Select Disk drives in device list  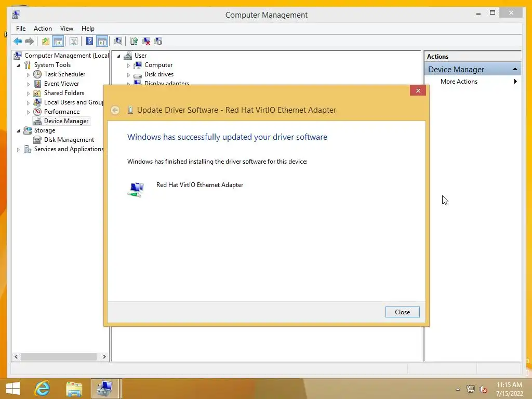(159, 74)
